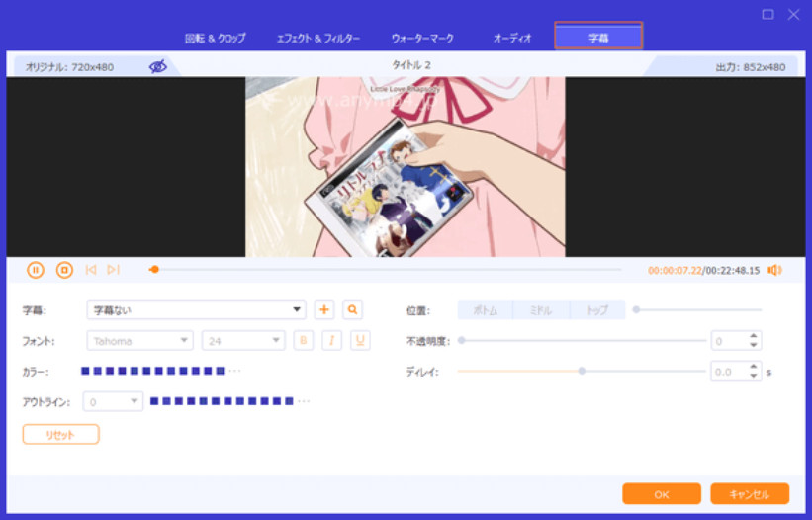Stop the video preview
The image size is (812, 520).
[64, 270]
